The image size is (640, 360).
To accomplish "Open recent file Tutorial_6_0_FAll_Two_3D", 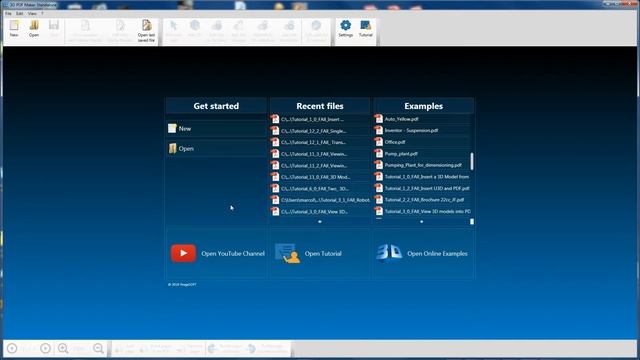I will pyautogui.click(x=320, y=189).
